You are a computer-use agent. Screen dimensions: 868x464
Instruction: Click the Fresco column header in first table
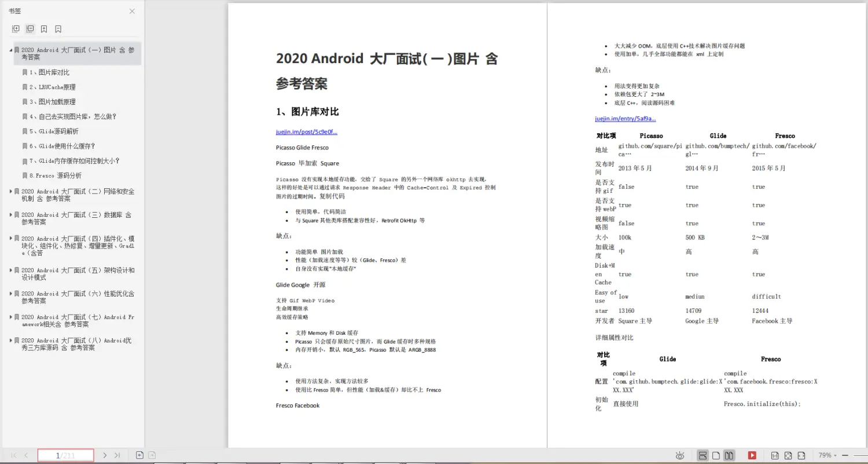785,136
